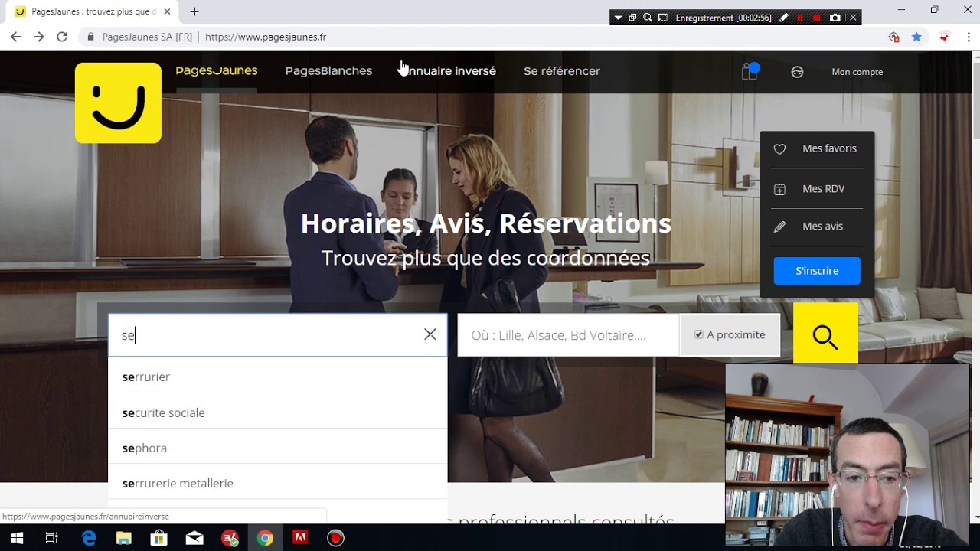Choose the serrurerie metallerie suggestion
This screenshot has width=980, height=551.
pyautogui.click(x=278, y=483)
